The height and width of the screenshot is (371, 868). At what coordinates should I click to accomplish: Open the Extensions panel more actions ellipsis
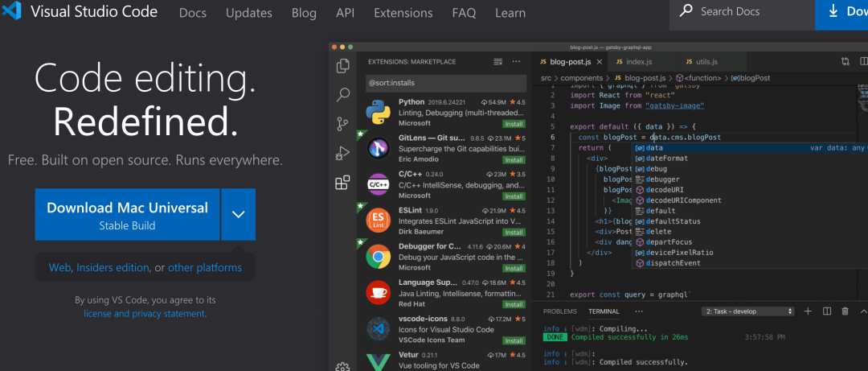pos(517,61)
